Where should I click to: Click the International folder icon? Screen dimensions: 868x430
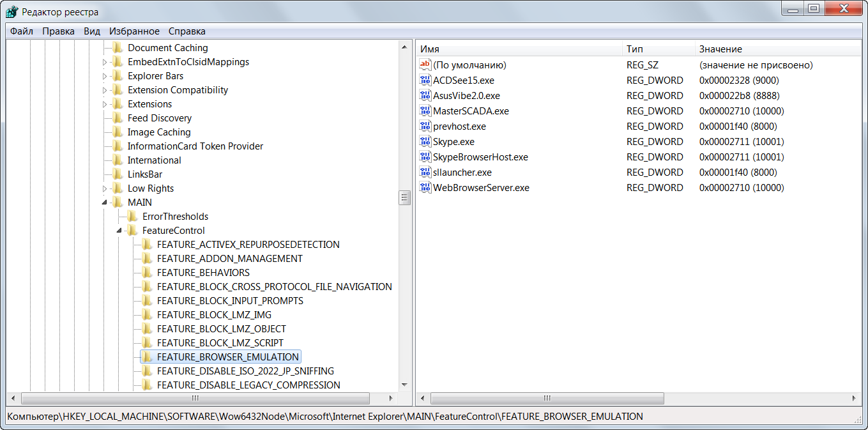tap(118, 160)
